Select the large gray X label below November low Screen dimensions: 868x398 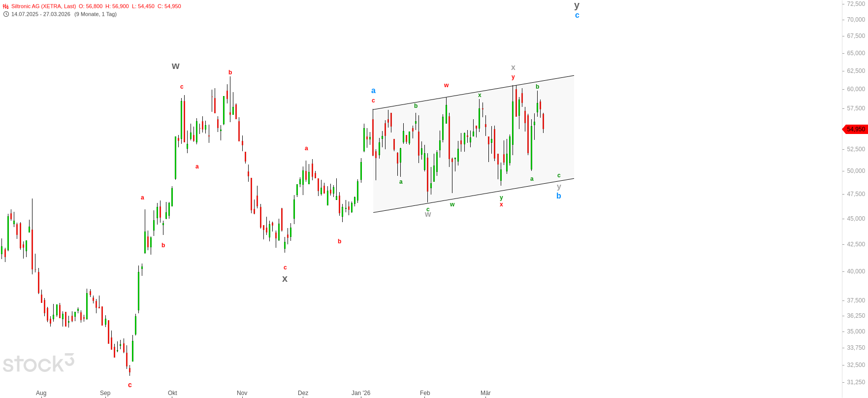(x=285, y=279)
